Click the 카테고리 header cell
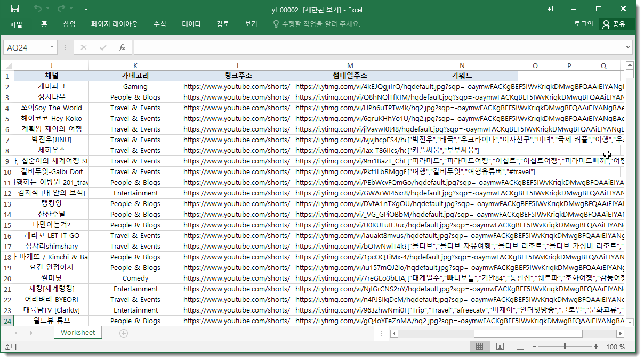 [135, 76]
